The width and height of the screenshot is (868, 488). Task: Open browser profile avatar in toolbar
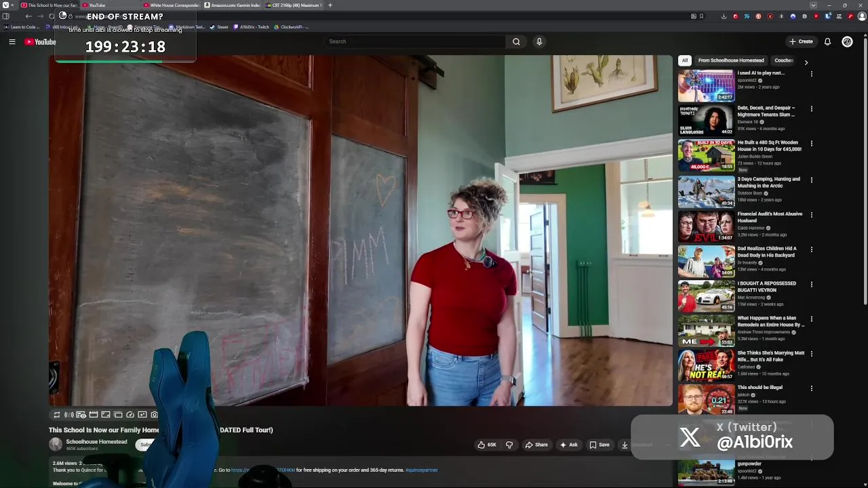862,16
